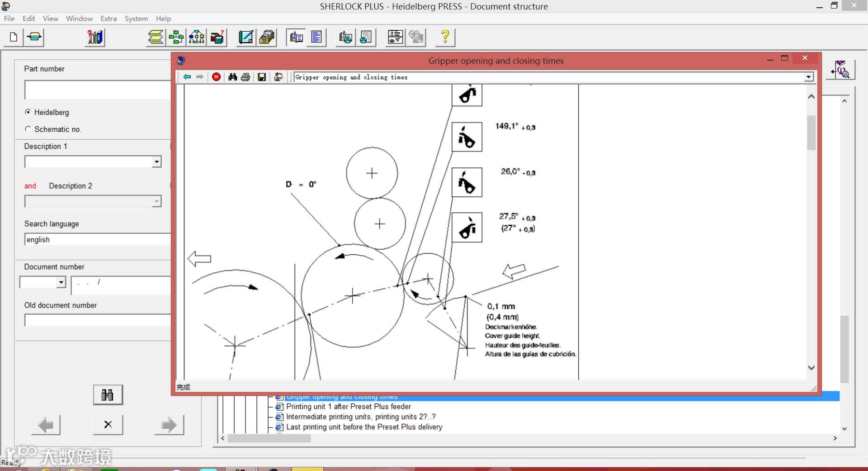This screenshot has height=471, width=868.
Task: Open the System menu
Action: click(136, 19)
